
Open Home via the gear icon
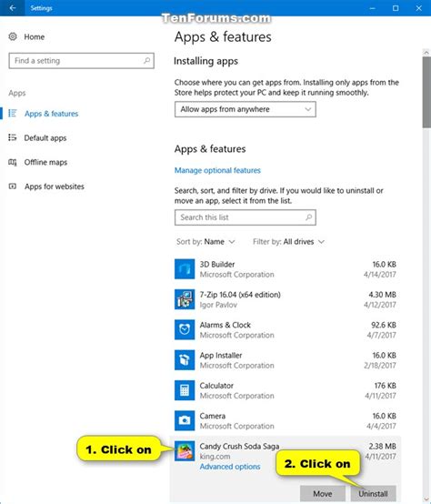[13, 36]
